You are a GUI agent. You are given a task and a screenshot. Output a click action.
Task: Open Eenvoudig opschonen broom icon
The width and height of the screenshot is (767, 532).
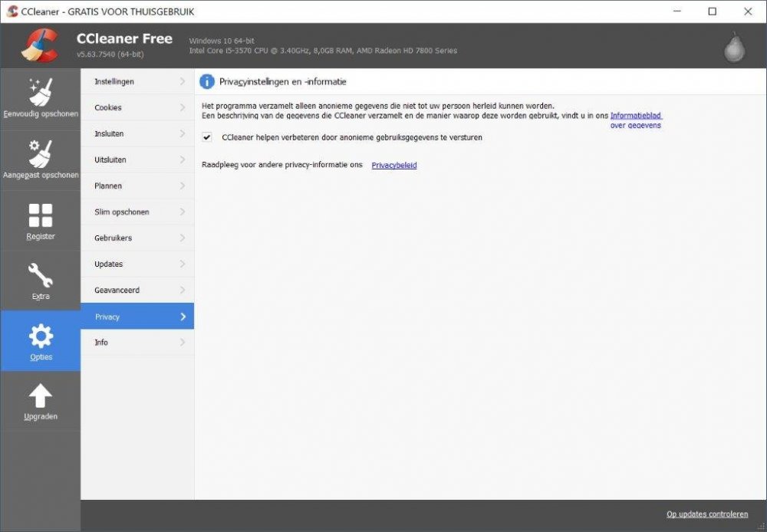click(40, 92)
